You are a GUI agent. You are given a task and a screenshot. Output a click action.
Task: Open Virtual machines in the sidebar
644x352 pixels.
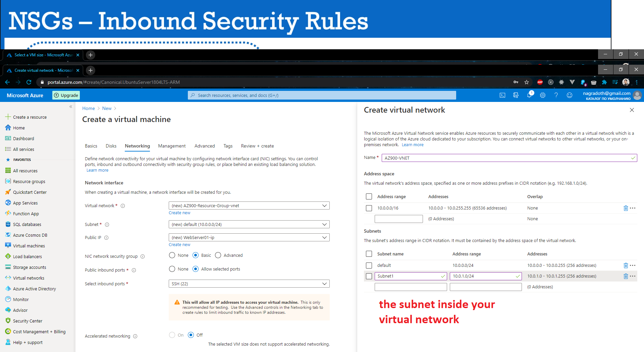pos(29,246)
